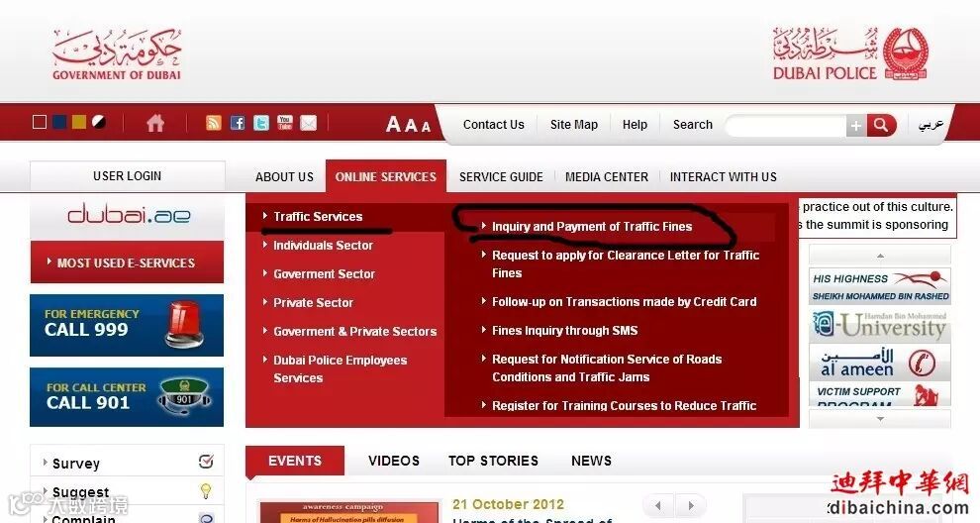Open the Victim Support Program banner
This screenshot has width=980, height=523.
tap(880, 394)
